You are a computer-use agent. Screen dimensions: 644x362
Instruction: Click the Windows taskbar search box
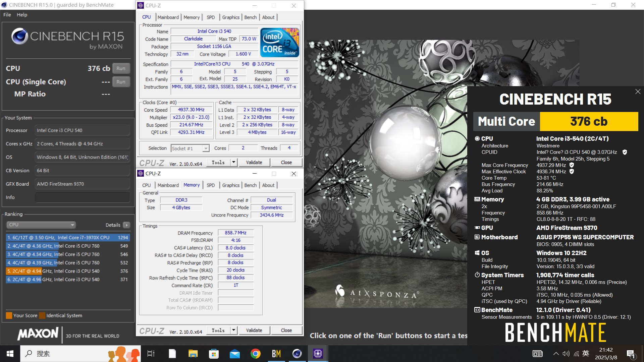[80, 354]
